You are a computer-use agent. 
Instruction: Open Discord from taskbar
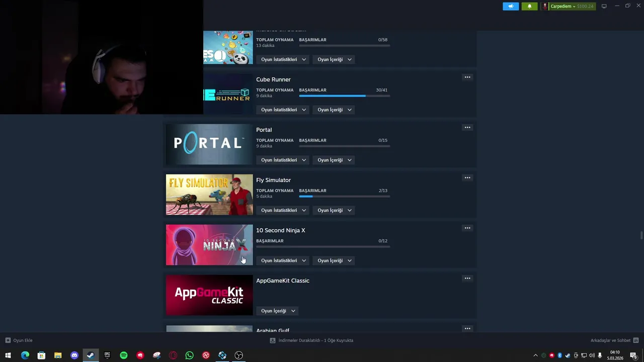74,355
